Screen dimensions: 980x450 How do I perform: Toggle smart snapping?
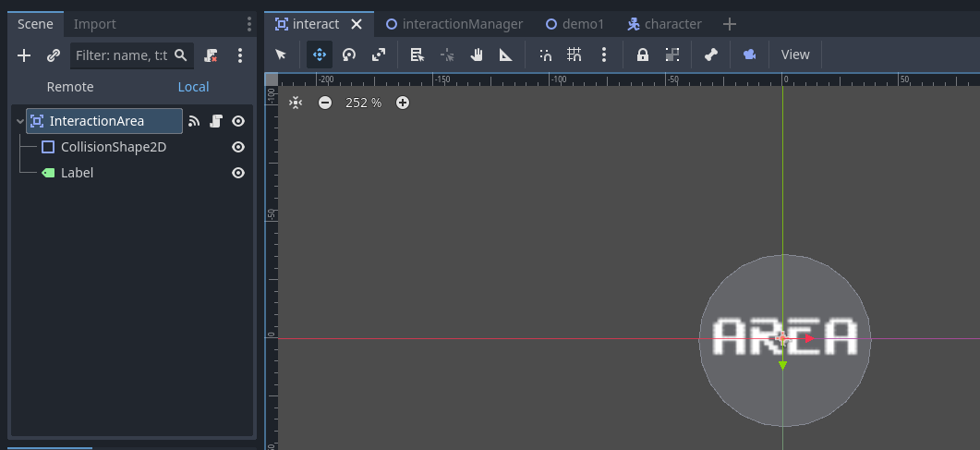pos(545,55)
